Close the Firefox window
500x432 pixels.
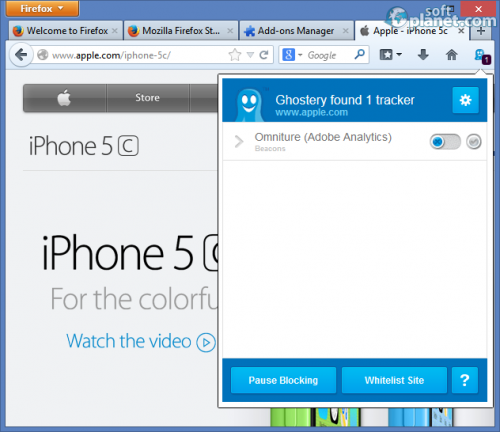tap(478, 9)
